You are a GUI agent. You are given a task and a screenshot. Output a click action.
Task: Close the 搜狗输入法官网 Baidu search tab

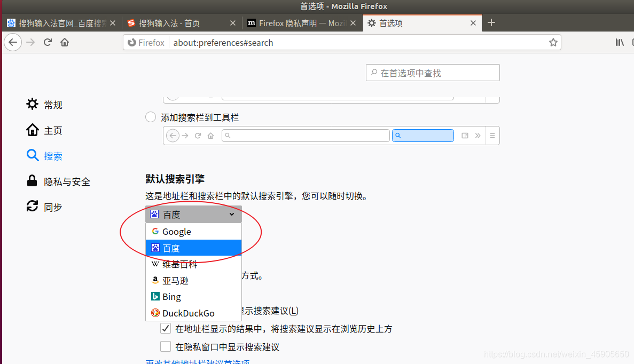[x=113, y=23]
